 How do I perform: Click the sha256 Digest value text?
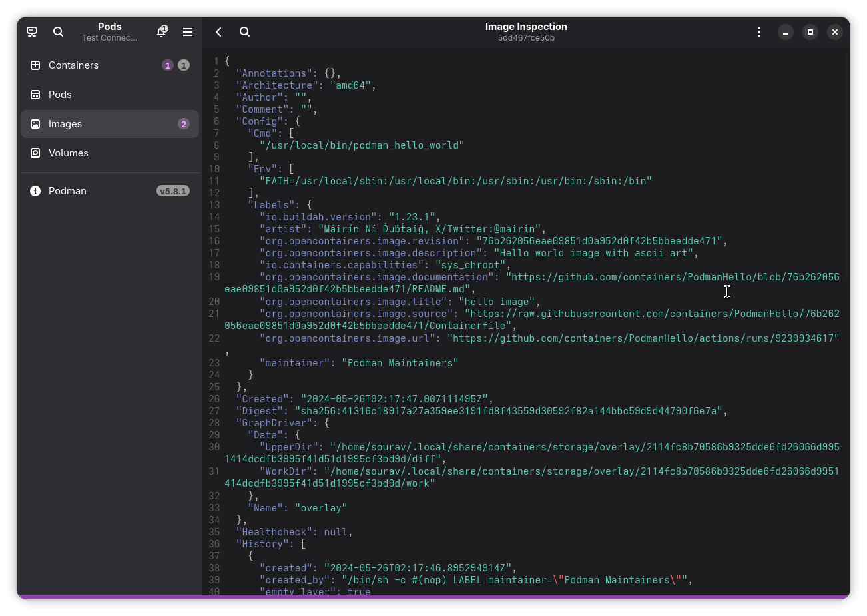pos(509,411)
